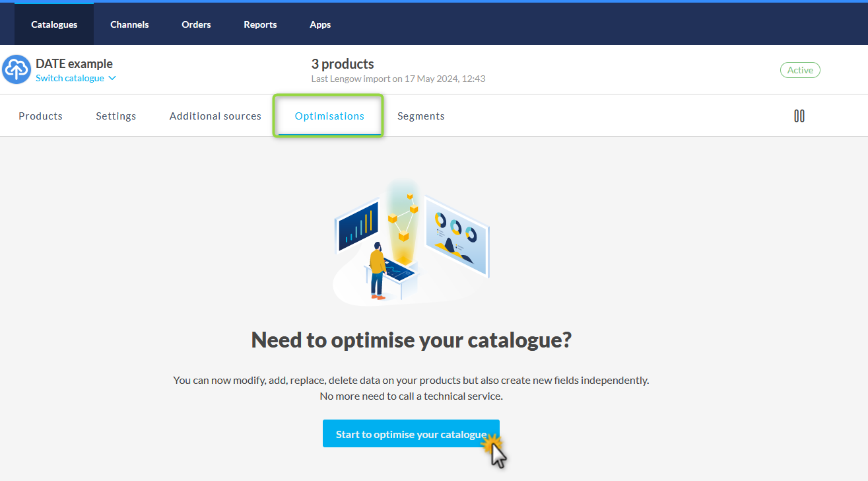
Task: Click the green Active status badge
Action: pyautogui.click(x=799, y=70)
